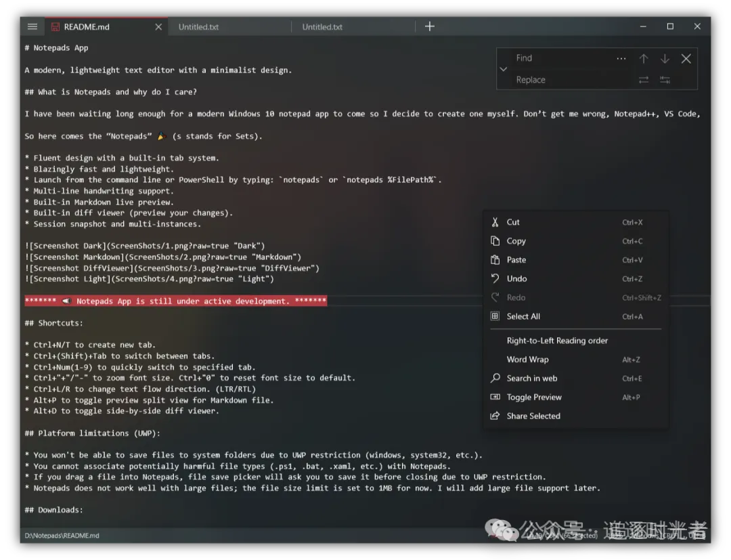
Task: Choose Search in web menu entry
Action: [x=575, y=378]
